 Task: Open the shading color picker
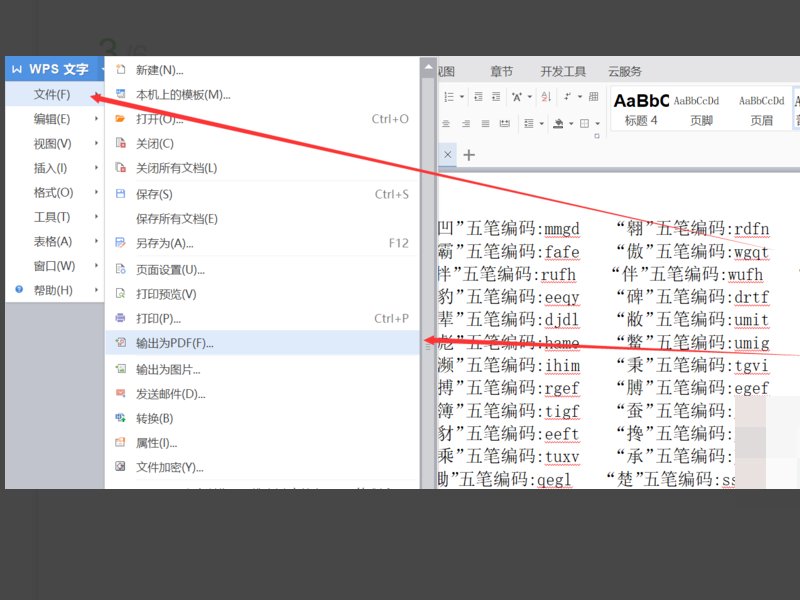pyautogui.click(x=571, y=124)
